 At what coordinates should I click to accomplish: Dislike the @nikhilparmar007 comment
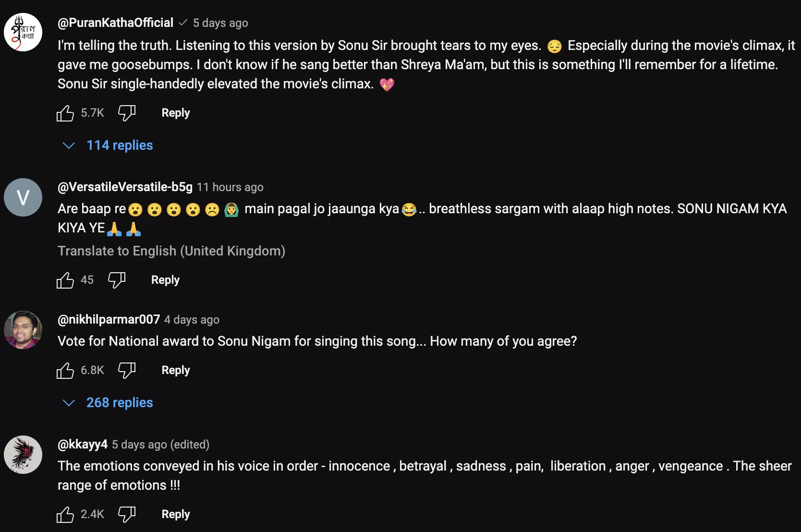click(127, 371)
